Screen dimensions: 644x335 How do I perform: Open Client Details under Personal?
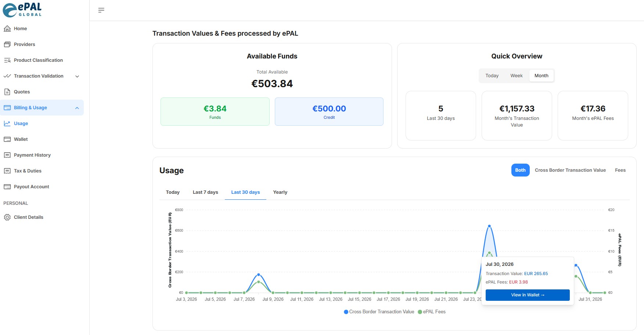click(x=42, y=217)
